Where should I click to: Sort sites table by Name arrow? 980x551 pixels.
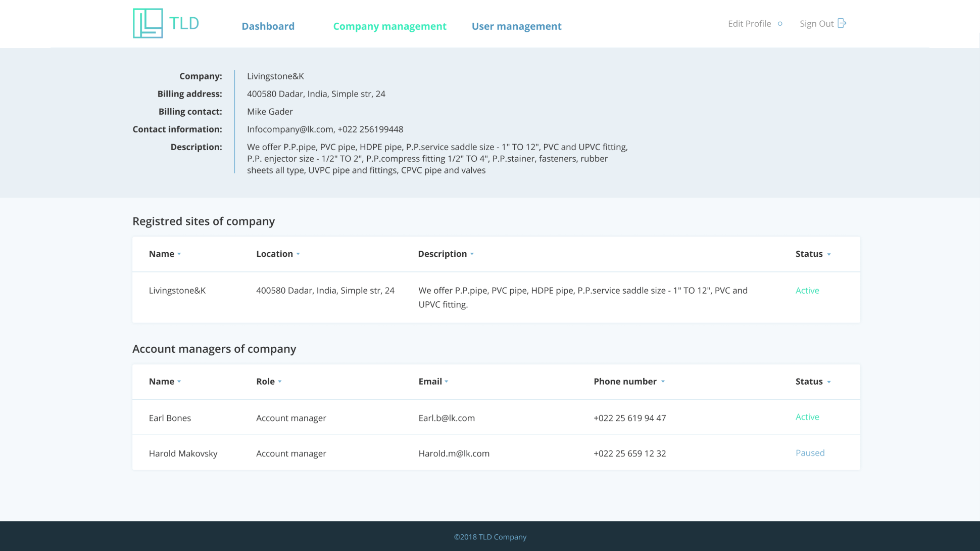pos(179,254)
